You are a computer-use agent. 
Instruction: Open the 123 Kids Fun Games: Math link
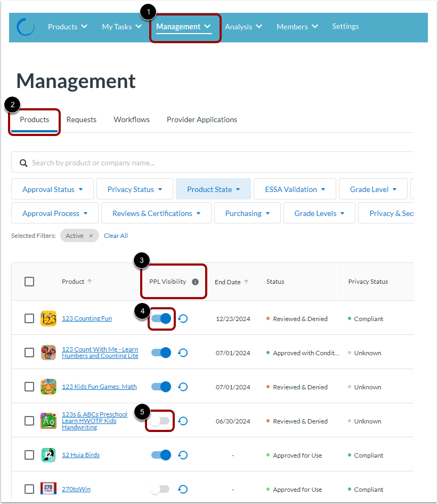pyautogui.click(x=99, y=386)
